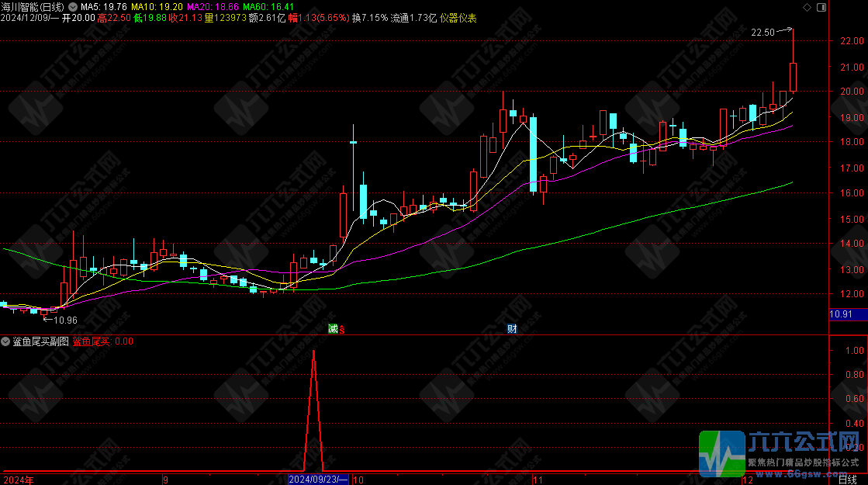Image resolution: width=868 pixels, height=485 pixels.
Task: Click the green 减 marker icon
Action: click(333, 328)
